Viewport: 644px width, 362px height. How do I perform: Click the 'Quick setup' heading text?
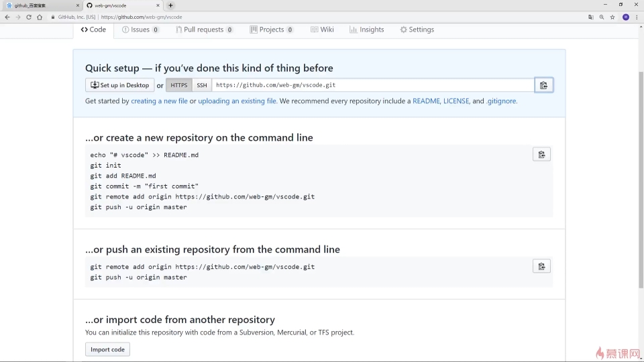209,68
